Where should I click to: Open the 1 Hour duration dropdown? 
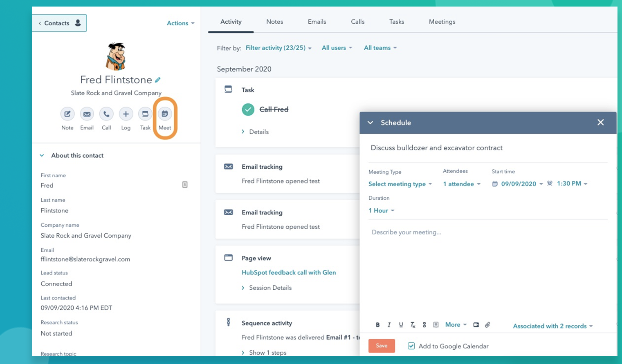381,211
